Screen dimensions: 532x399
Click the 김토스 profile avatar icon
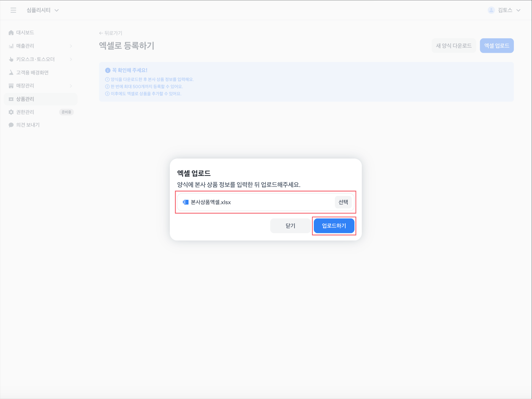491,10
